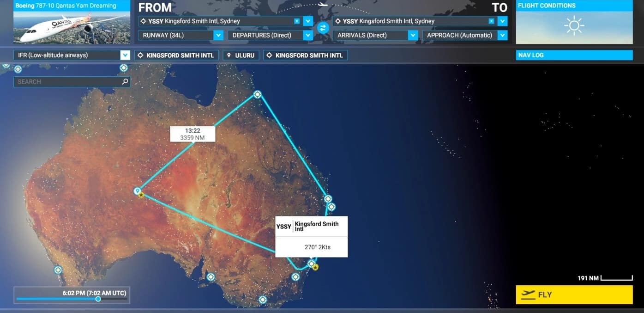Click the Uluru pin marker on the map

pos(137,190)
